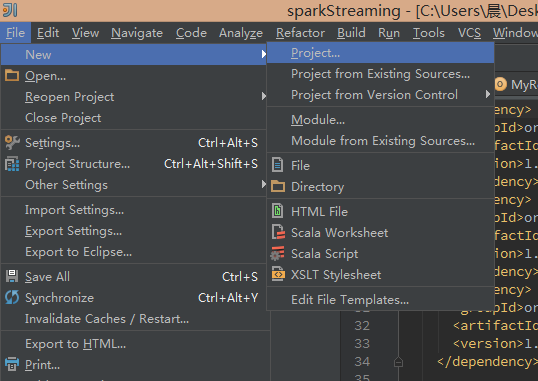Expand the Reopen Project submenu arrow
This screenshot has height=381, width=538.
264,96
